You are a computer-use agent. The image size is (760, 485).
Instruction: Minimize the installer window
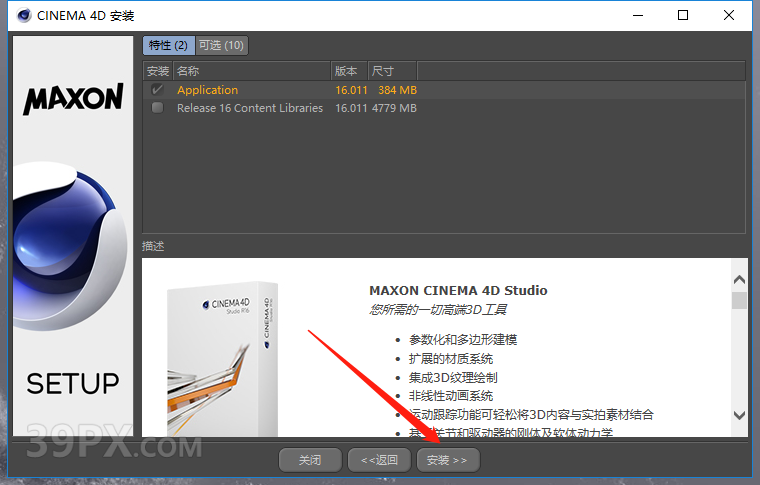(638, 16)
